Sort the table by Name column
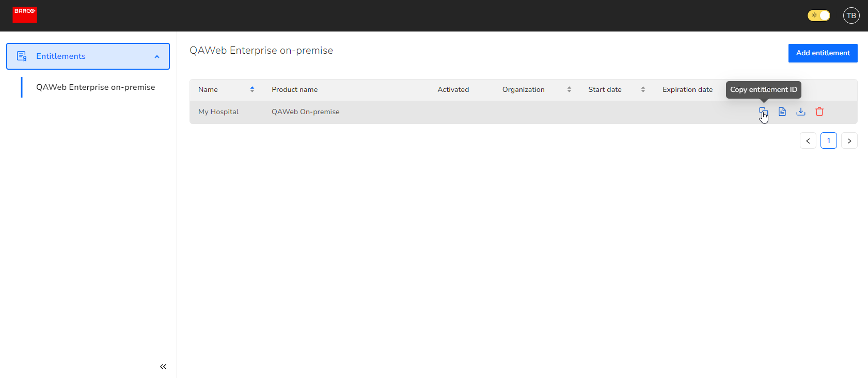 (252, 89)
